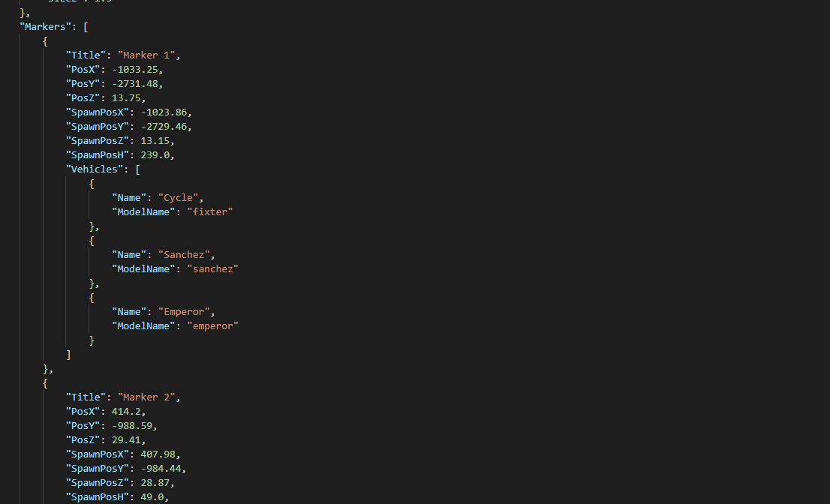830x504 pixels.
Task: Click the SpawnPosH value 49.0
Action: click(152, 496)
